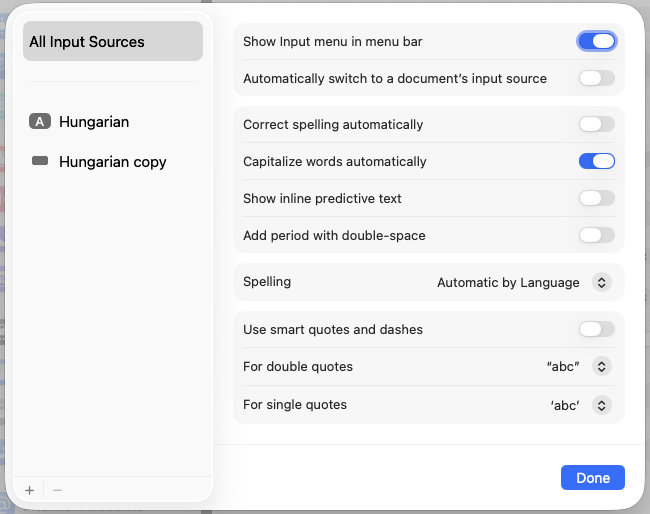Viewport: 650px width, 514px height.
Task: Disable Capitalize words automatically
Action: click(596, 161)
